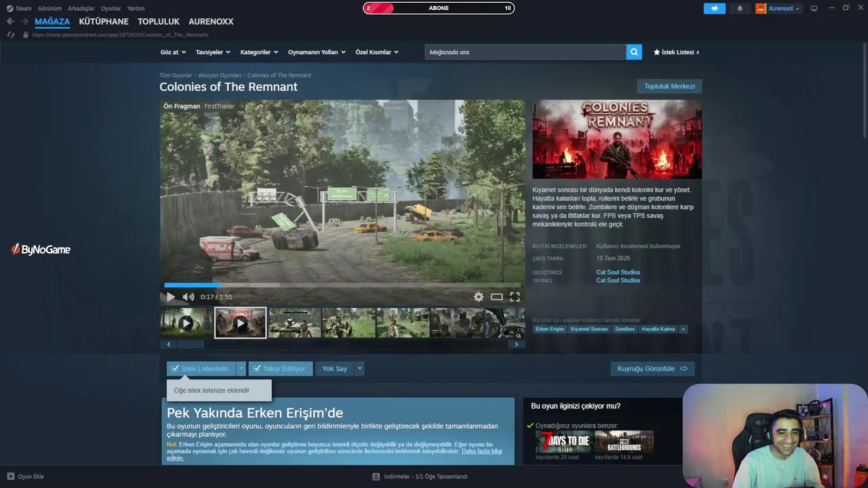
Task: Open Oynamanın Yolları dropdown menu
Action: click(x=317, y=52)
